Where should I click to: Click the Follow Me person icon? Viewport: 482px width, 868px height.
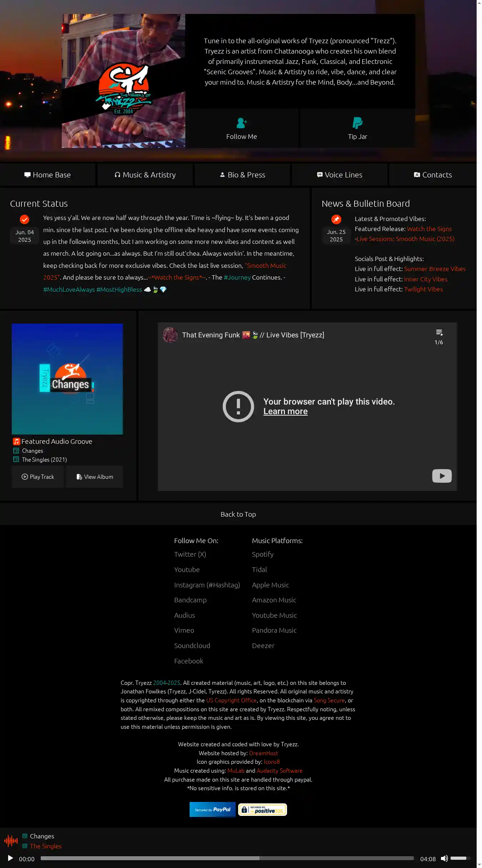click(241, 123)
